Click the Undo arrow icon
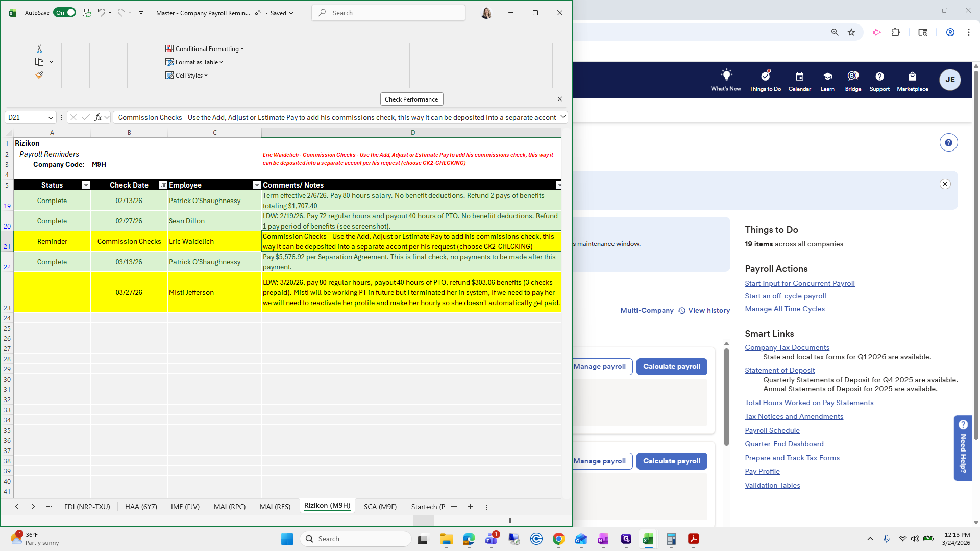The image size is (980, 551). (101, 13)
